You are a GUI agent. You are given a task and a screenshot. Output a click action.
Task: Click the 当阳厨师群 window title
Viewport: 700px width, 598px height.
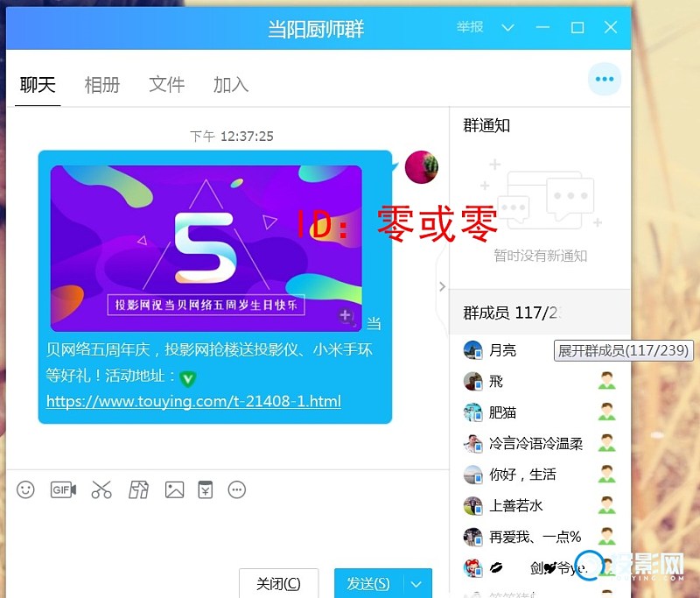[316, 30]
